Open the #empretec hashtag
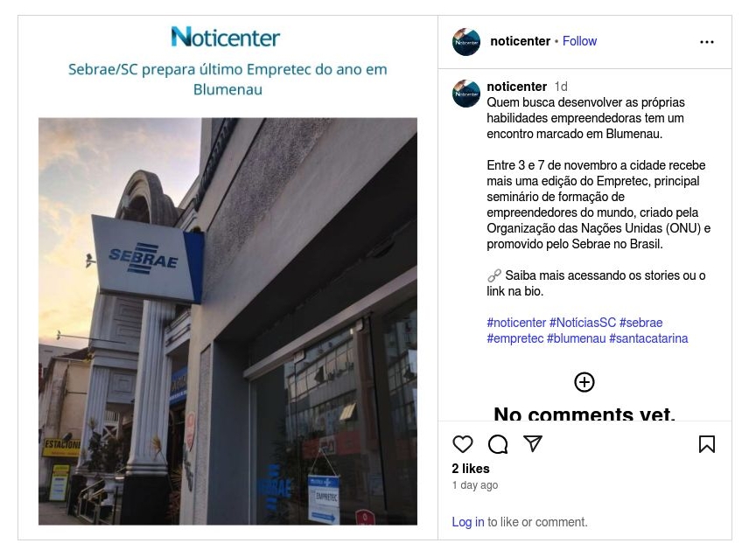The height and width of the screenshot is (543, 756). click(x=514, y=338)
